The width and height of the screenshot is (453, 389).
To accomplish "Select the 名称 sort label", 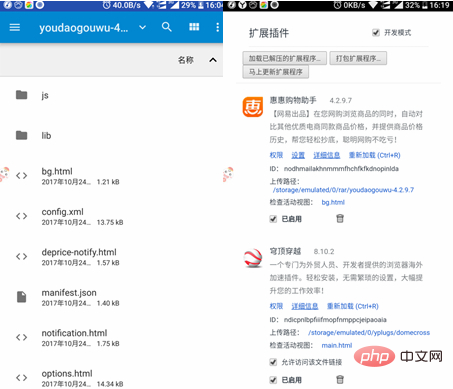I will [186, 60].
